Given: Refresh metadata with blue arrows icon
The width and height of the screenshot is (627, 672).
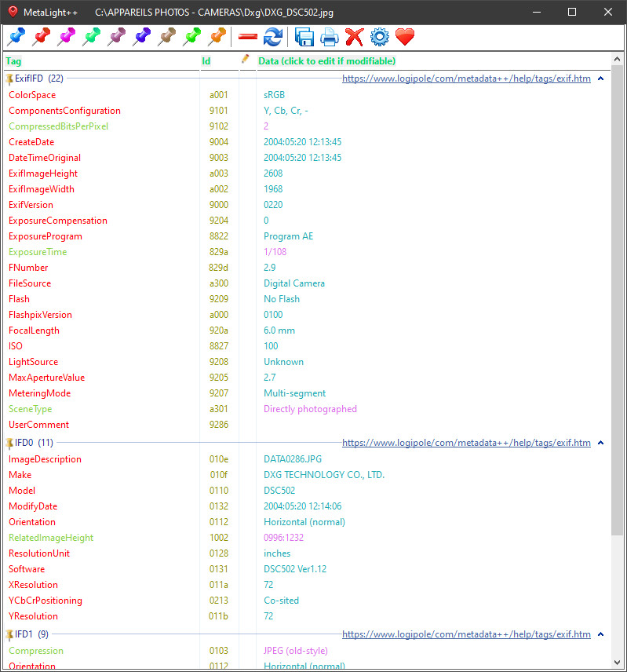Looking at the screenshot, I should point(273,37).
